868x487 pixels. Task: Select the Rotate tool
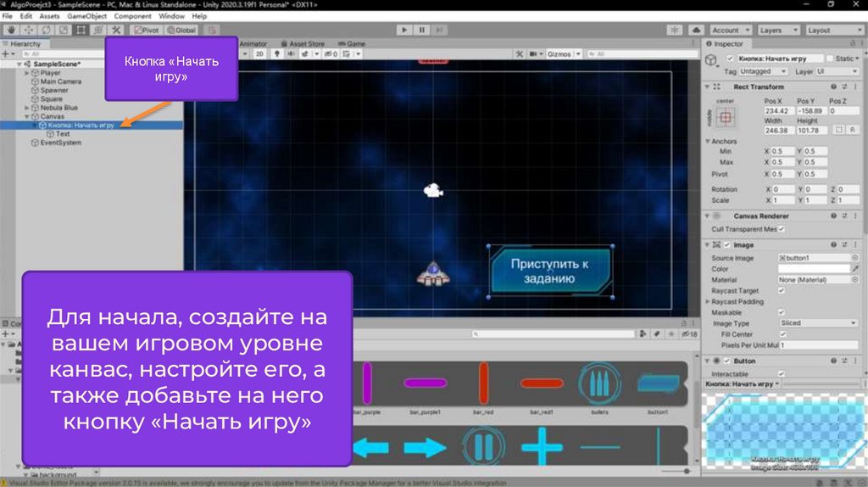coord(46,30)
